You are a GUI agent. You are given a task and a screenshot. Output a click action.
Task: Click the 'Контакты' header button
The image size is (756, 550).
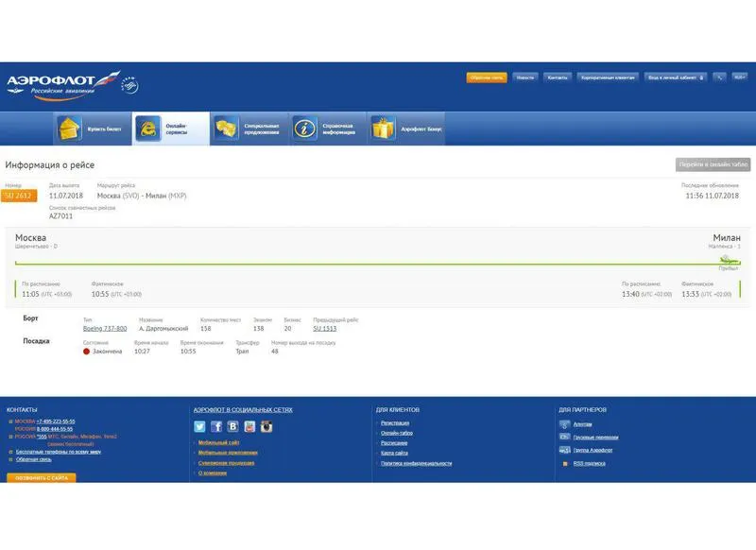click(558, 77)
